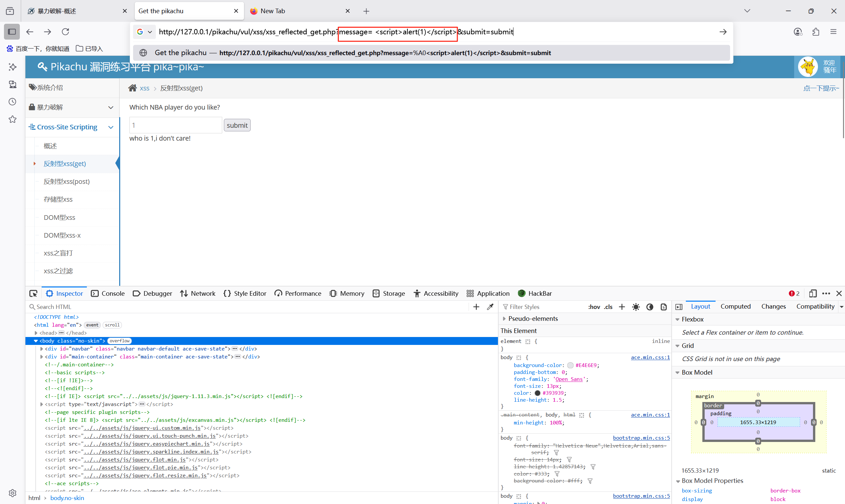Collapse the Box Model section

(x=677, y=373)
